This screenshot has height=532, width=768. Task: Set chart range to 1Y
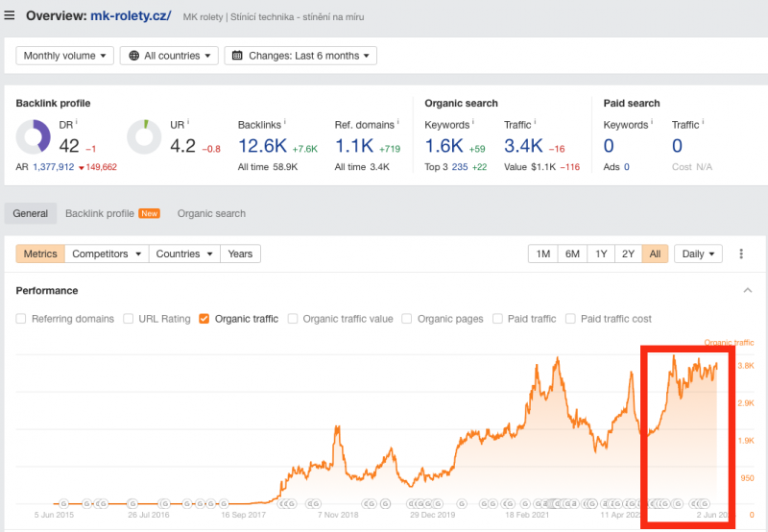(601, 254)
